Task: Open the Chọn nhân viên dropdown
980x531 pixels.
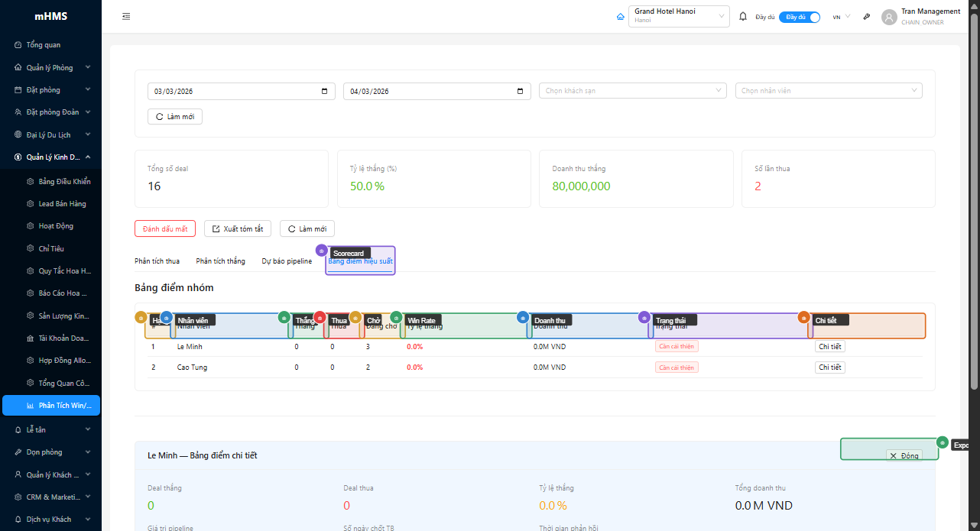Action: (829, 91)
